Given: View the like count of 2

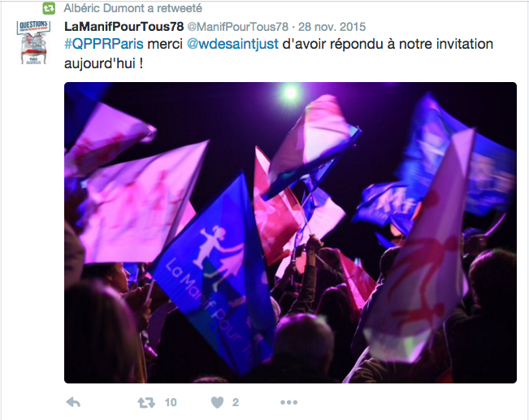Looking at the screenshot, I should point(236,402).
